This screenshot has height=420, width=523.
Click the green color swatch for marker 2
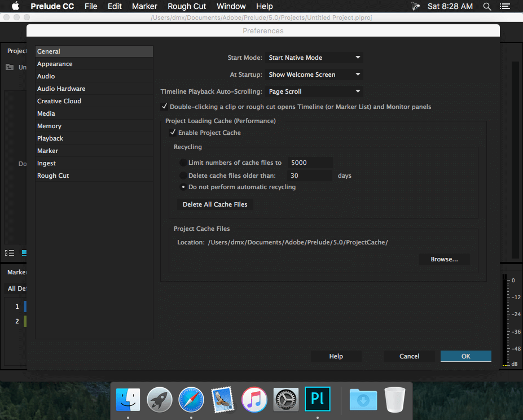pyautogui.click(x=25, y=321)
